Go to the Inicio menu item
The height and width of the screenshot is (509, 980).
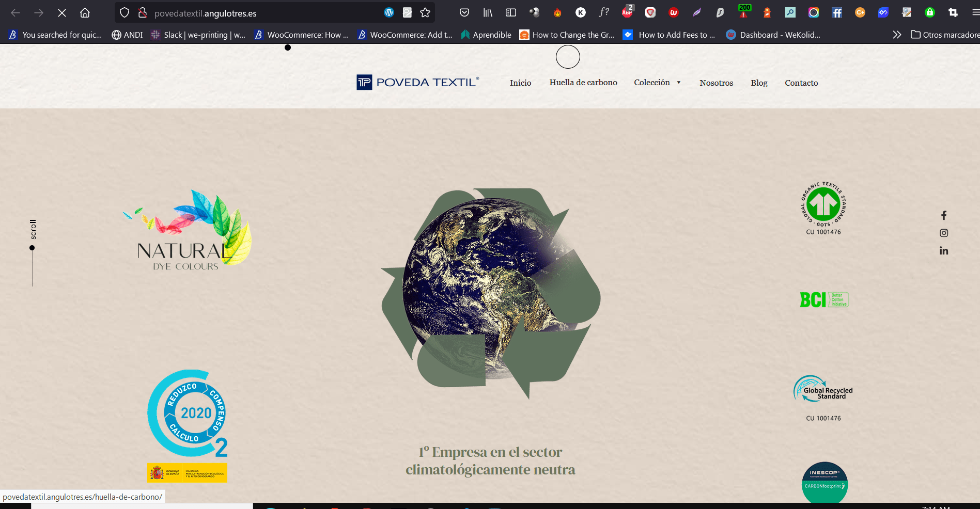(x=520, y=83)
